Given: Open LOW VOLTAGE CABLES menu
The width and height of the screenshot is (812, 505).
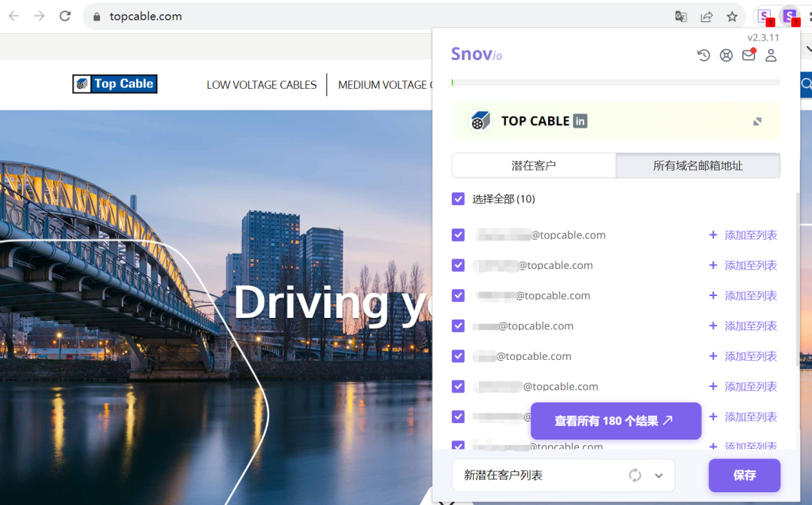Looking at the screenshot, I should click(x=262, y=85).
